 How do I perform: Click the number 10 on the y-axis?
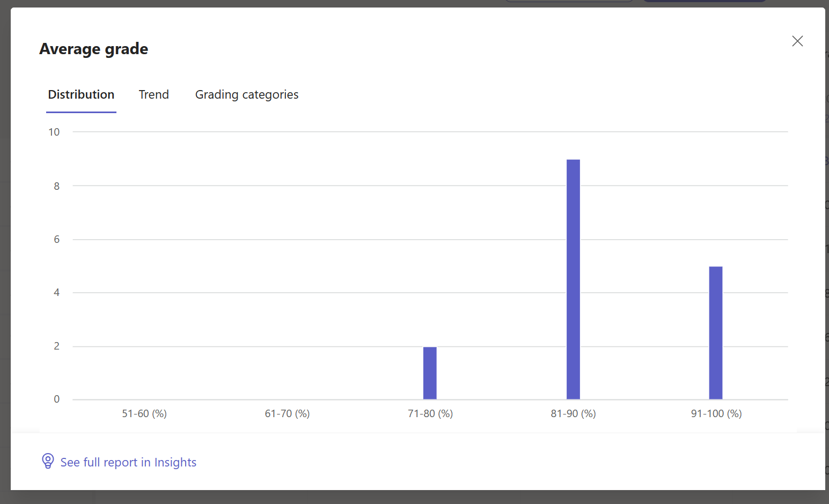pyautogui.click(x=54, y=132)
